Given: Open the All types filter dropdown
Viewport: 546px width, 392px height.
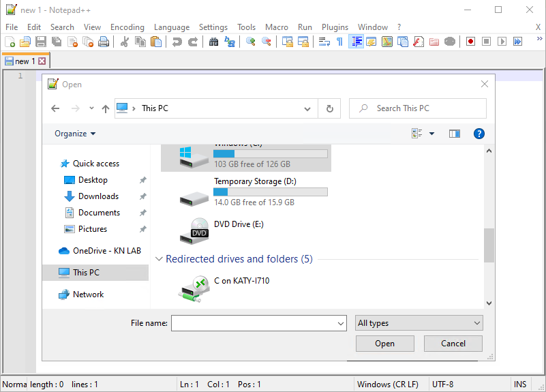Looking at the screenshot, I should (x=419, y=323).
